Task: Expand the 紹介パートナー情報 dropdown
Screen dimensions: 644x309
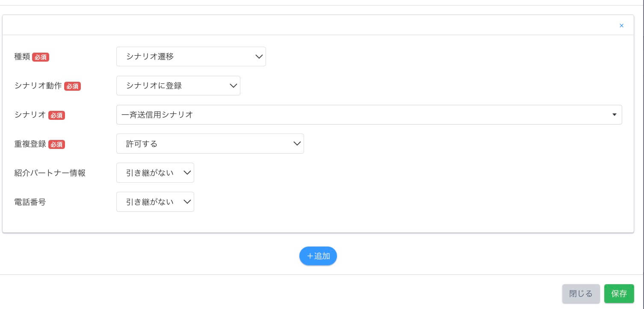Action: point(155,173)
